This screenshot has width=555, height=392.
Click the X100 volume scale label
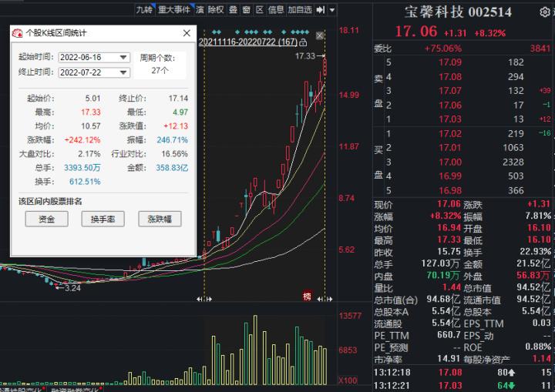[x=348, y=380]
